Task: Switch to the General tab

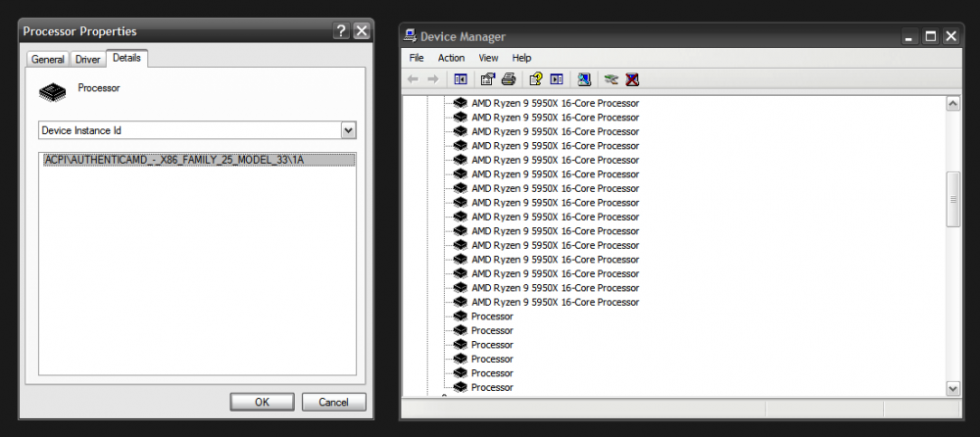Action: click(x=48, y=59)
